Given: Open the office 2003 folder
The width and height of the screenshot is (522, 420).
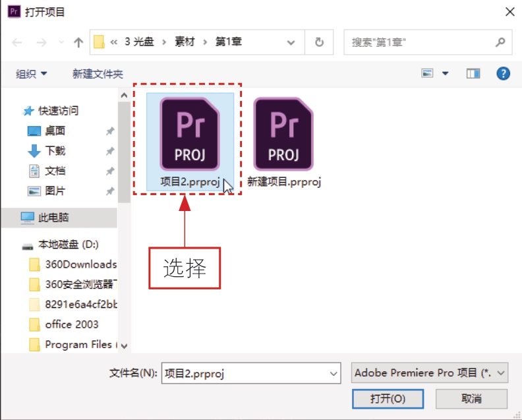Looking at the screenshot, I should [x=63, y=324].
